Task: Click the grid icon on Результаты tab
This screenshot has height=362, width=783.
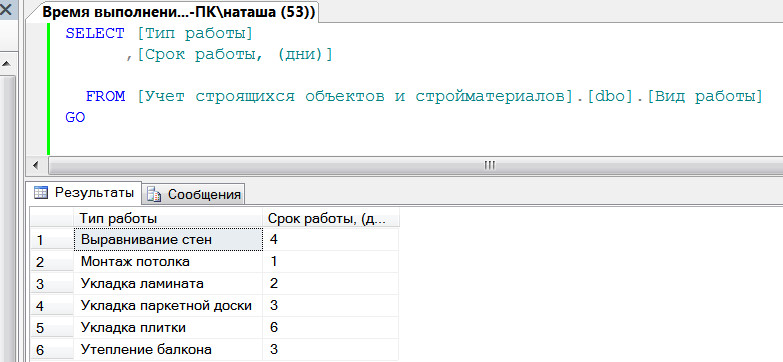Action: click(40, 192)
